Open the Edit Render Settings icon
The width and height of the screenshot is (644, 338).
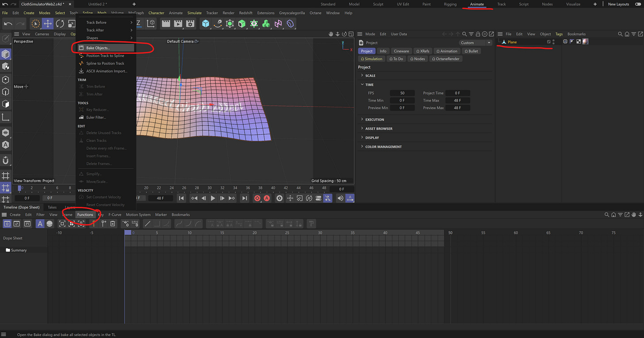coord(190,23)
